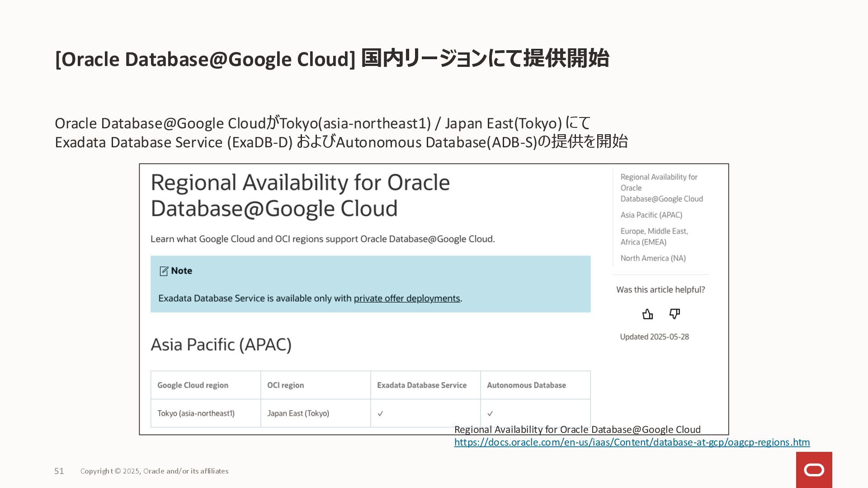Click the thumbs up helpful icon
The width and height of the screenshot is (868, 488).
coord(647,314)
